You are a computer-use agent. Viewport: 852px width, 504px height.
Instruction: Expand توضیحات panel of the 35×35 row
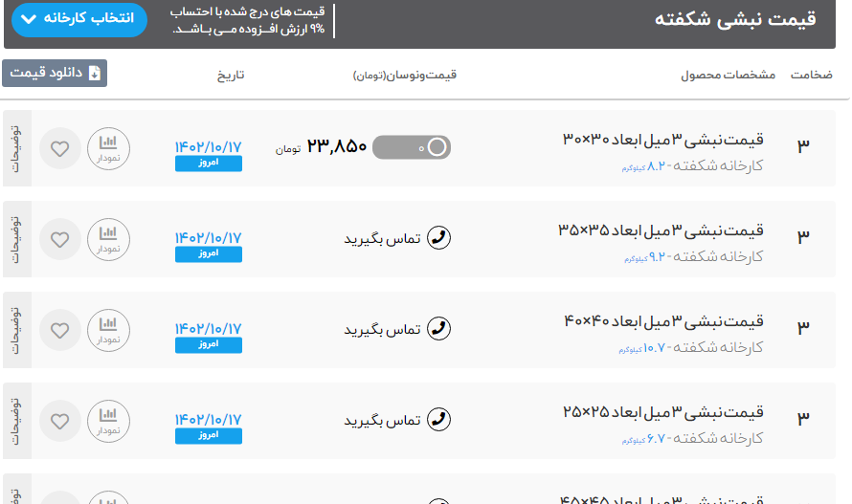16,239
